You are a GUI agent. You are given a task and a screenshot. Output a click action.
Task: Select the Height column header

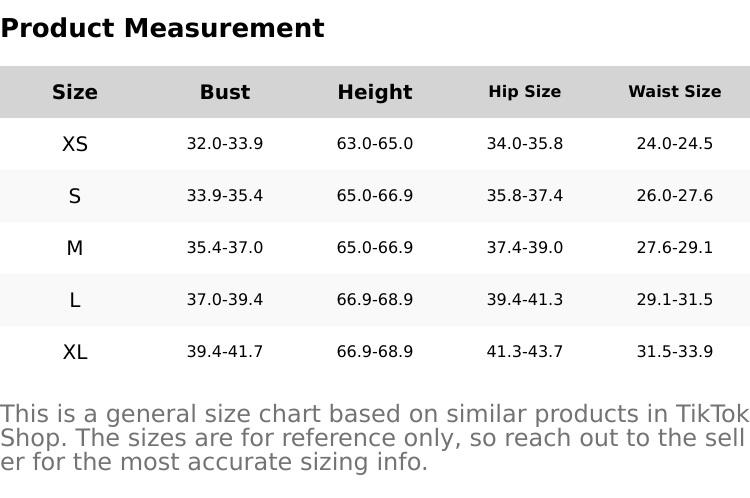[375, 92]
